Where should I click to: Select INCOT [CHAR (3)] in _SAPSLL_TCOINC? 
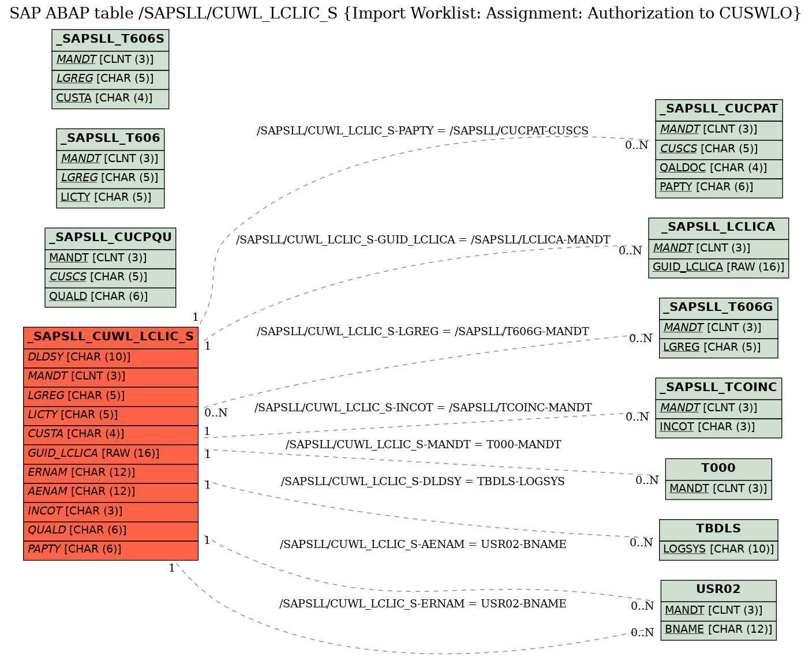[x=719, y=428]
